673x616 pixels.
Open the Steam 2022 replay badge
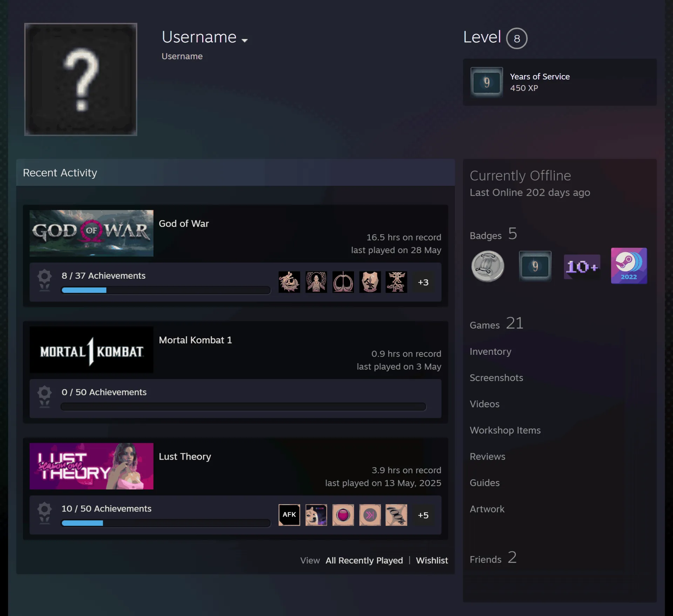click(x=629, y=266)
